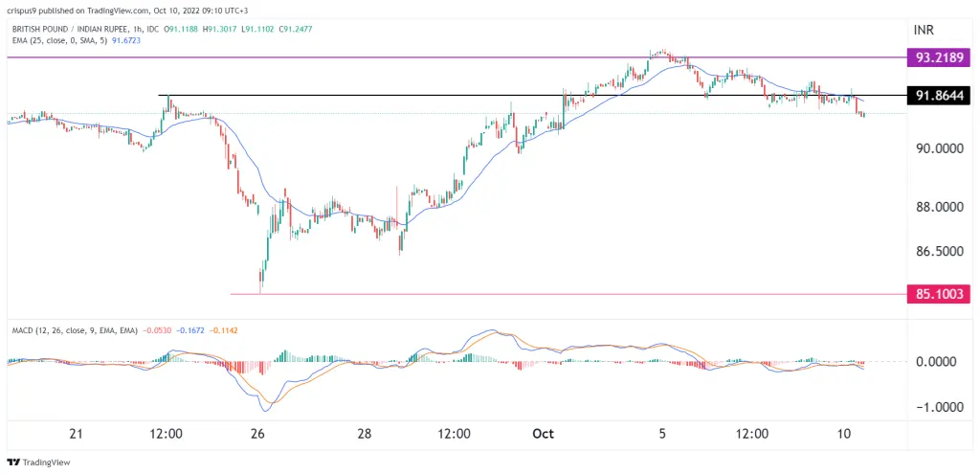Click the 90.0000 price axis tick
Image resolution: width=980 pixels, height=474 pixels.
[939, 148]
